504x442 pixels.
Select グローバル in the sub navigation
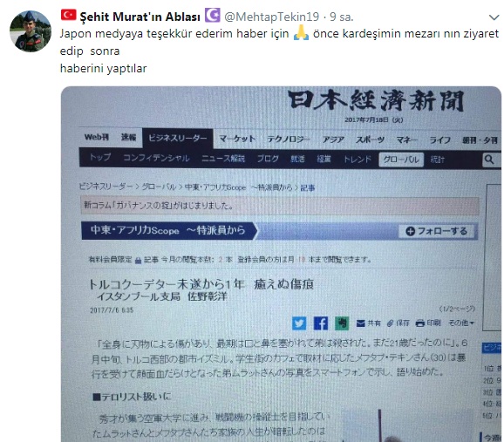coord(401,160)
